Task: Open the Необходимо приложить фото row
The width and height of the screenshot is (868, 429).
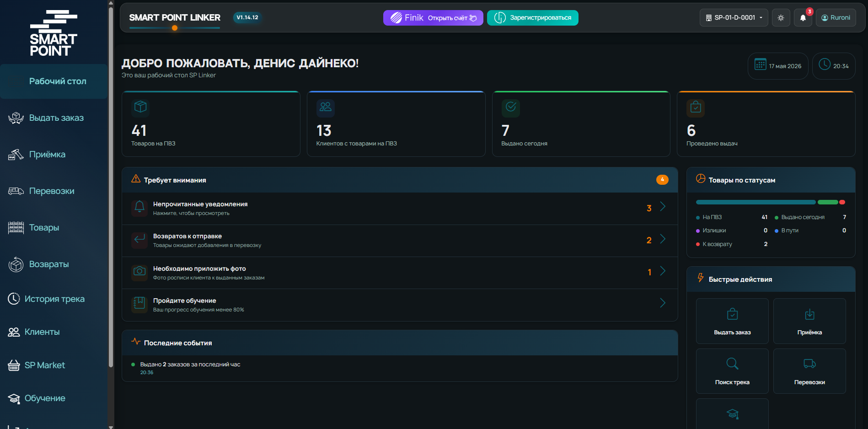Action: [400, 273]
